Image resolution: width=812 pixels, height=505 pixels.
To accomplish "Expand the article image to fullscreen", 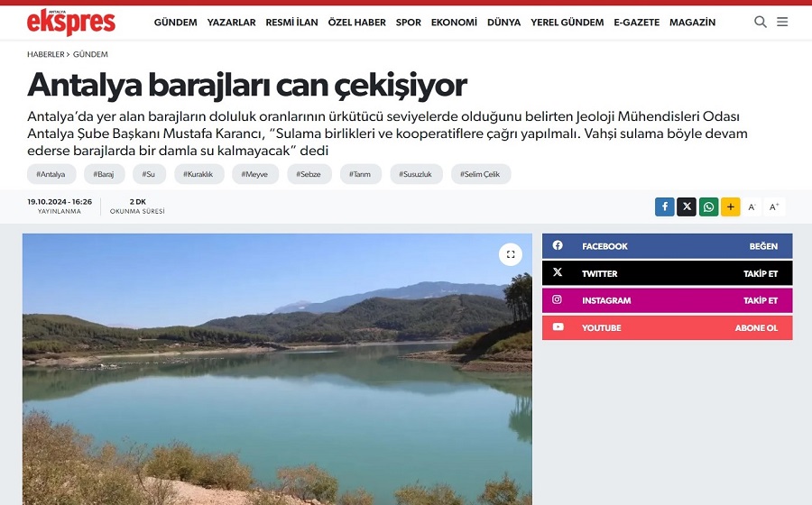I will click(x=511, y=254).
